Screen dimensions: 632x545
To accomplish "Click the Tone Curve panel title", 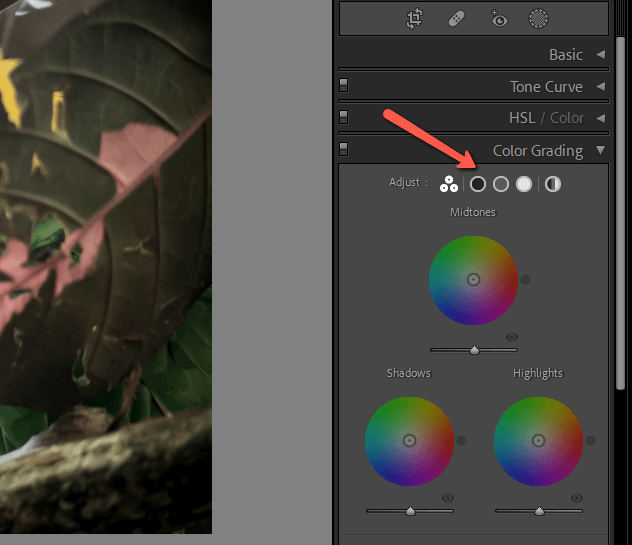I will 546,87.
